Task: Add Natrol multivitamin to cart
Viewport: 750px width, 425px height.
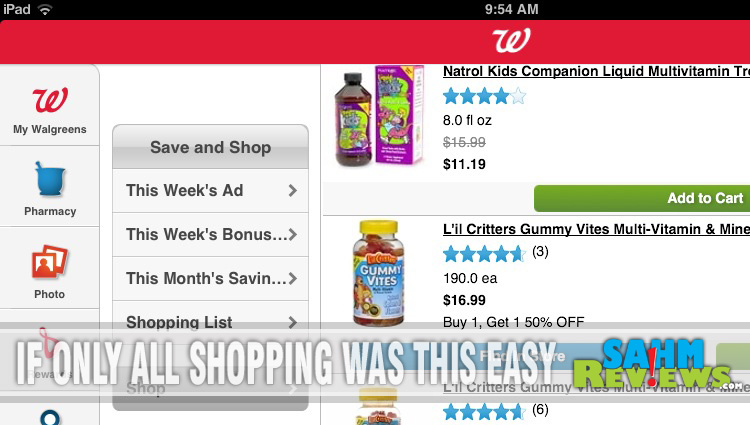Action: tap(642, 198)
